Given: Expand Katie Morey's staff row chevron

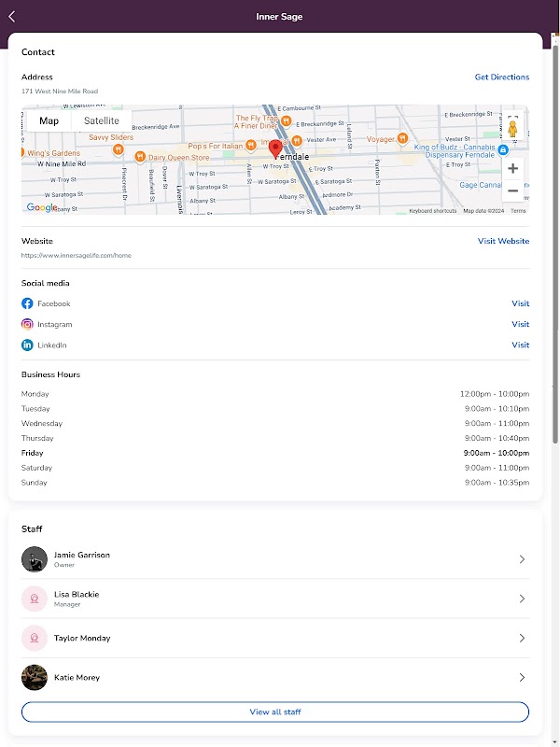Looking at the screenshot, I should (x=522, y=678).
